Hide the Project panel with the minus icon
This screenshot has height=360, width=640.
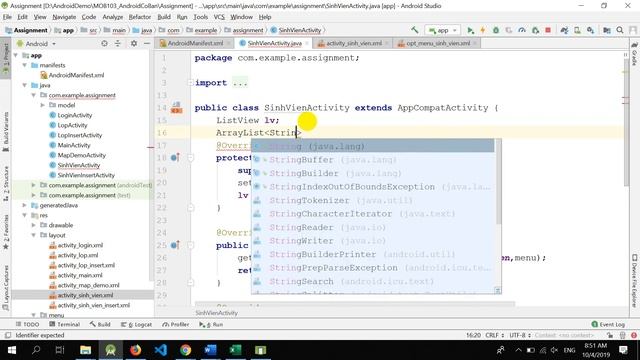click(x=147, y=43)
